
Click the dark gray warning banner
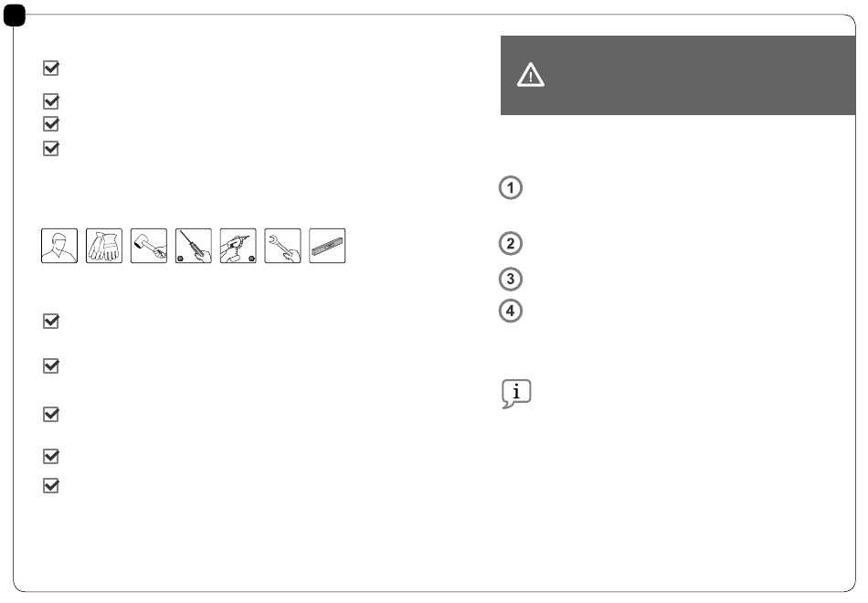tap(678, 75)
